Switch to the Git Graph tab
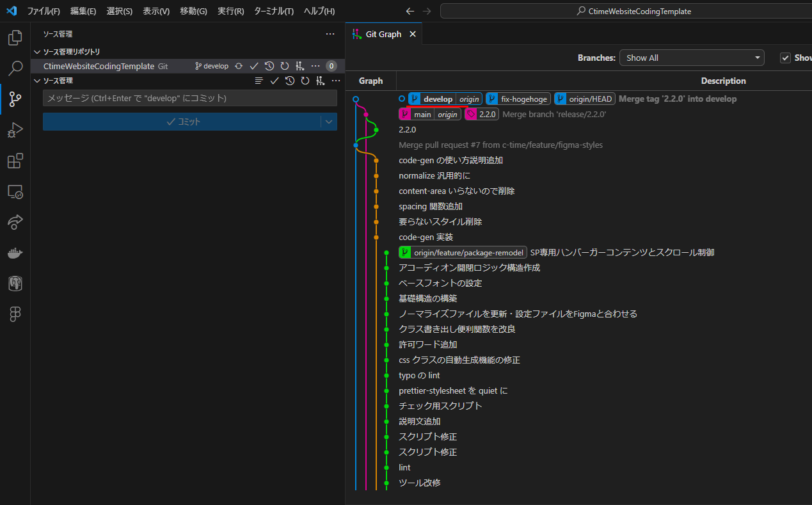 pos(383,35)
